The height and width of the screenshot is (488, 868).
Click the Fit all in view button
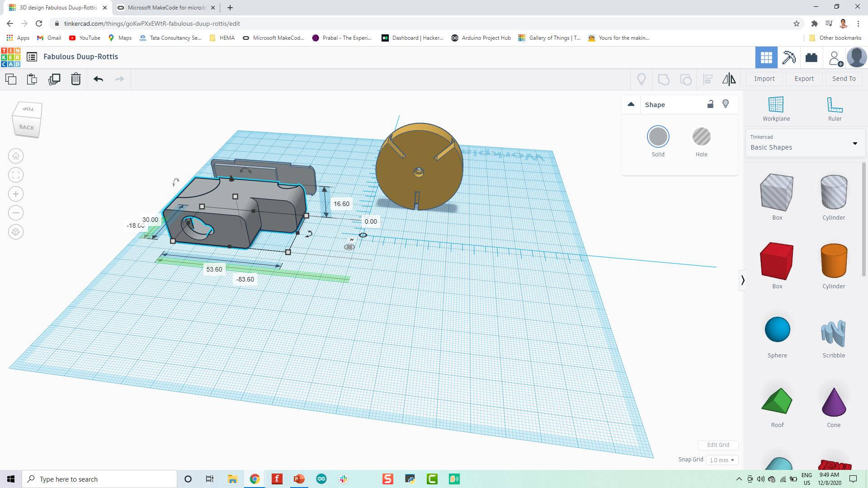tap(16, 175)
